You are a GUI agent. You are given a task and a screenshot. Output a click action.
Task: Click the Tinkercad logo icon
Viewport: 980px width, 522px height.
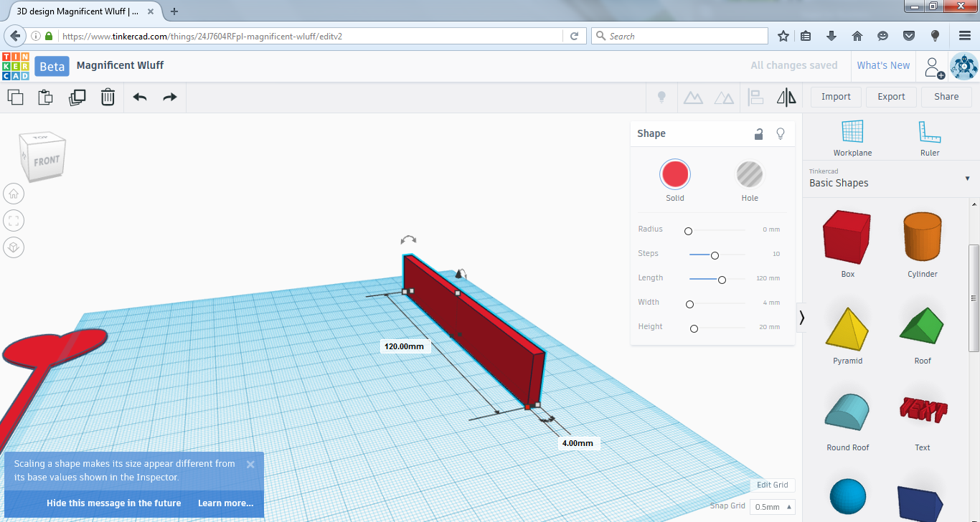coord(15,66)
